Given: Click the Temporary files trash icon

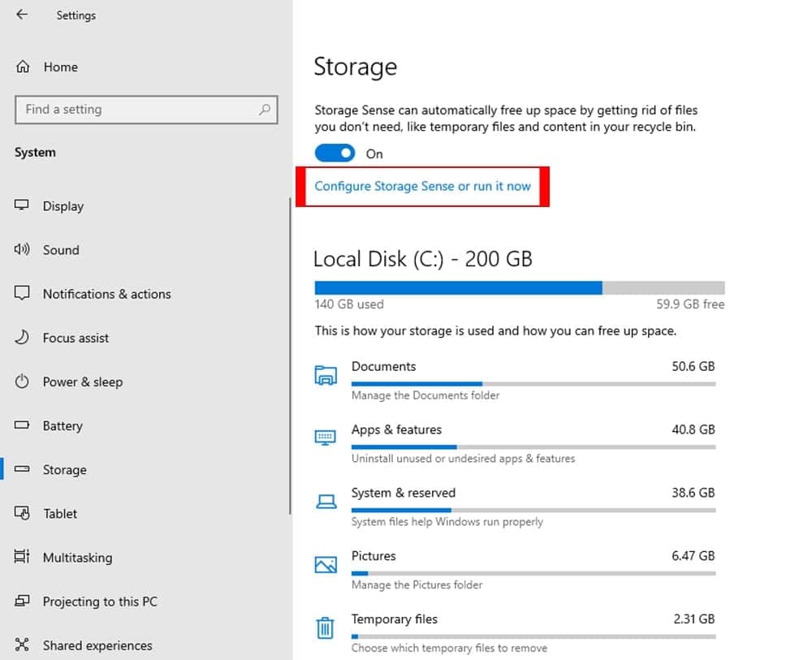Looking at the screenshot, I should (326, 628).
